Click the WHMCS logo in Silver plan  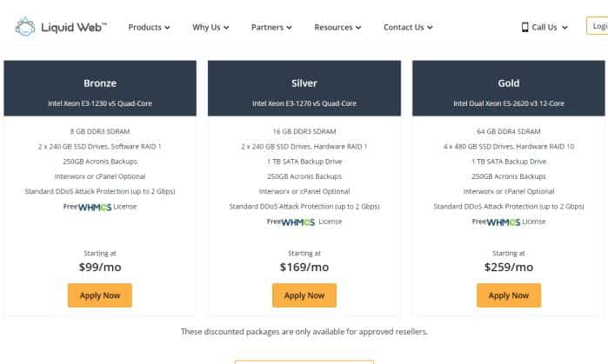click(x=297, y=222)
